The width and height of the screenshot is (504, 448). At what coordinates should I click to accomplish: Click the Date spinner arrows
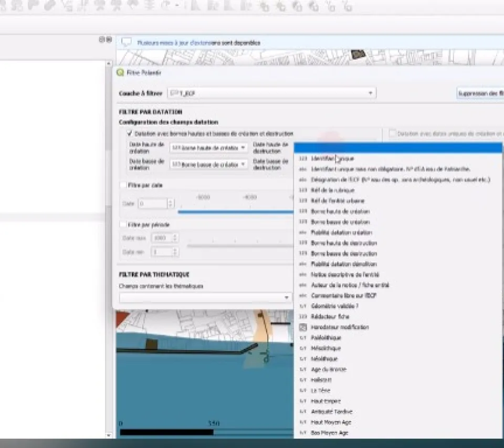click(171, 204)
